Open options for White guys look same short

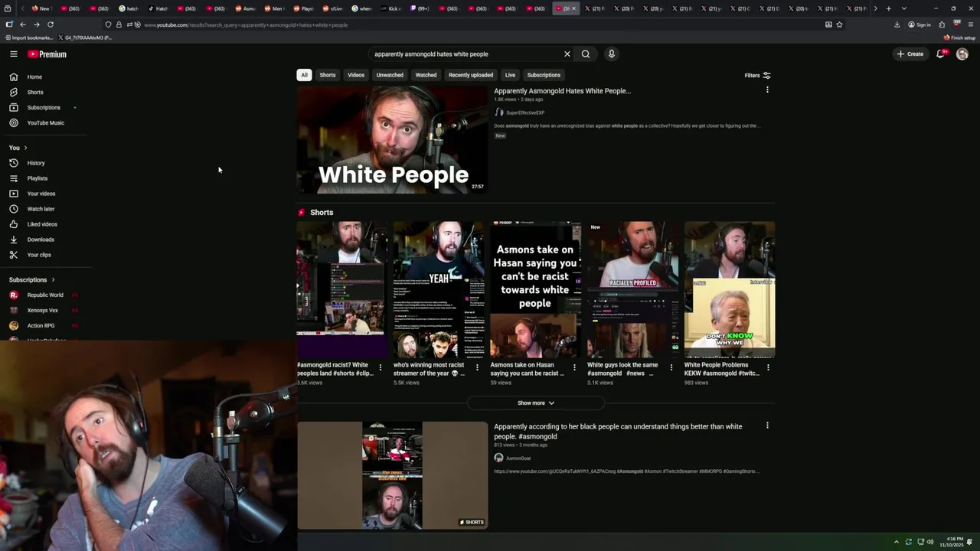671,367
